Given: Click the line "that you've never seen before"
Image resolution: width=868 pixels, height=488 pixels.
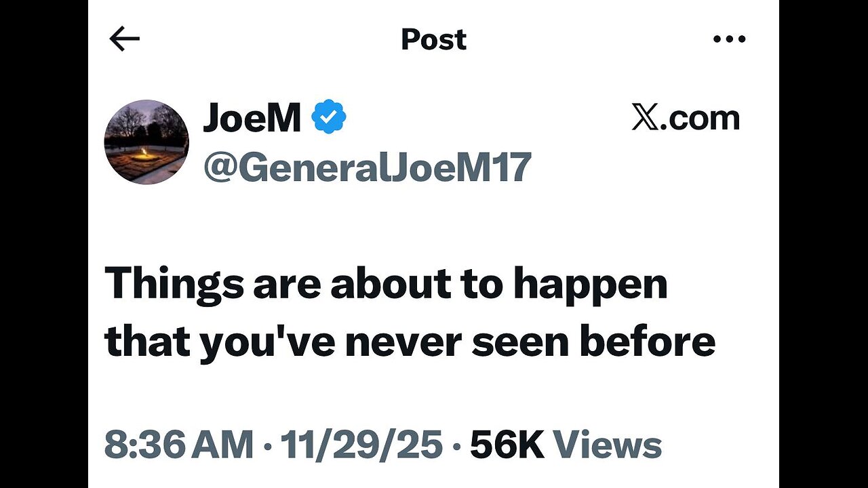Looking at the screenshot, I should [x=410, y=342].
